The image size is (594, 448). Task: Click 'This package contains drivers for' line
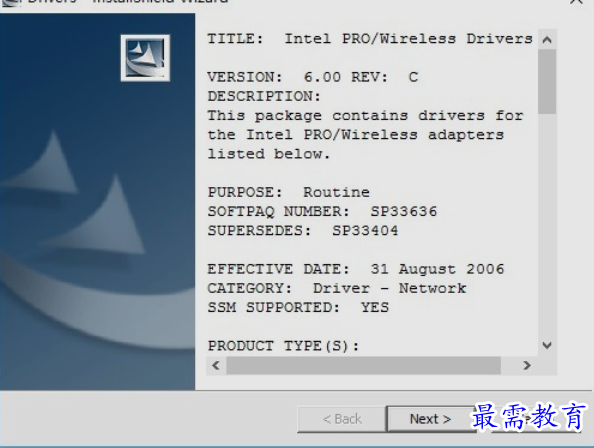pos(365,116)
